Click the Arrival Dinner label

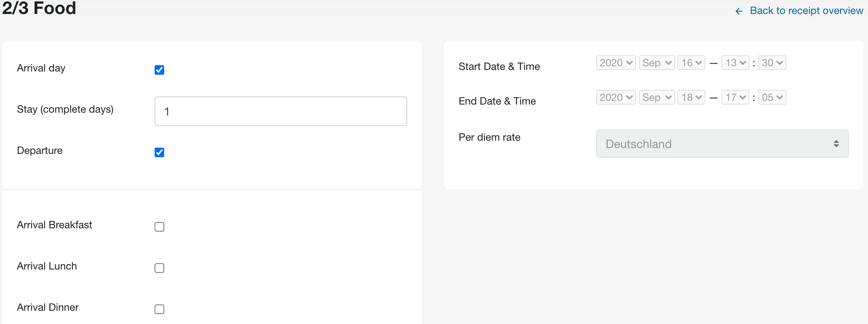(48, 307)
